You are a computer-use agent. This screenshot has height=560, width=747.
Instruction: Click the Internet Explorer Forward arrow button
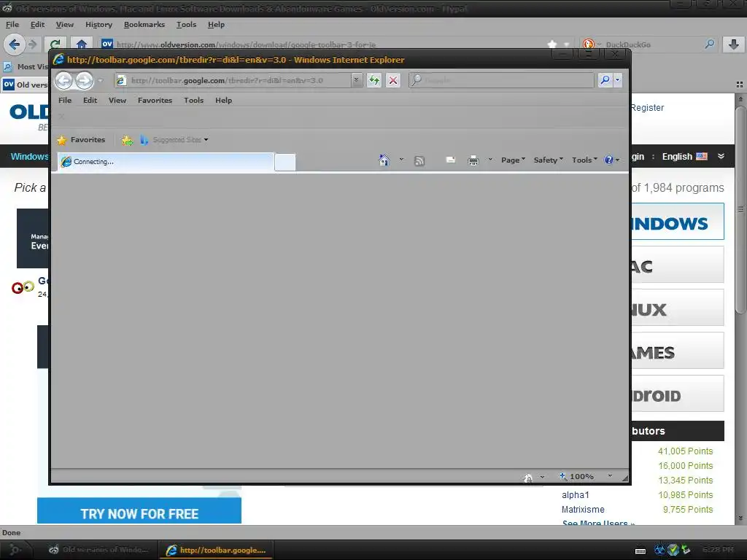point(85,80)
